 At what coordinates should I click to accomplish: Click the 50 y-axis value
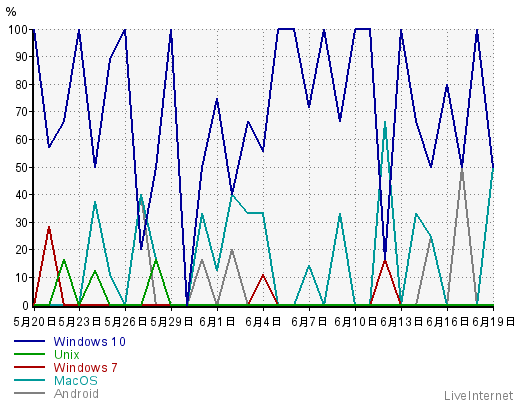tap(21, 167)
